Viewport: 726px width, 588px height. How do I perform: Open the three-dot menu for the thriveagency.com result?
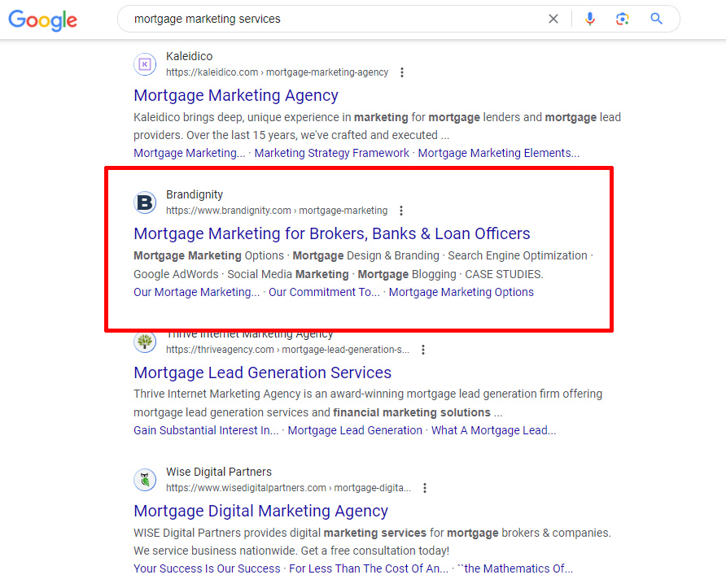pyautogui.click(x=422, y=350)
